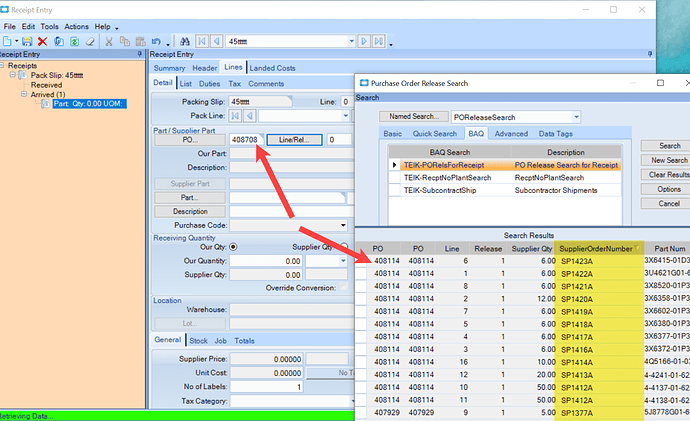
Task: Open the File menu
Action: [9, 26]
